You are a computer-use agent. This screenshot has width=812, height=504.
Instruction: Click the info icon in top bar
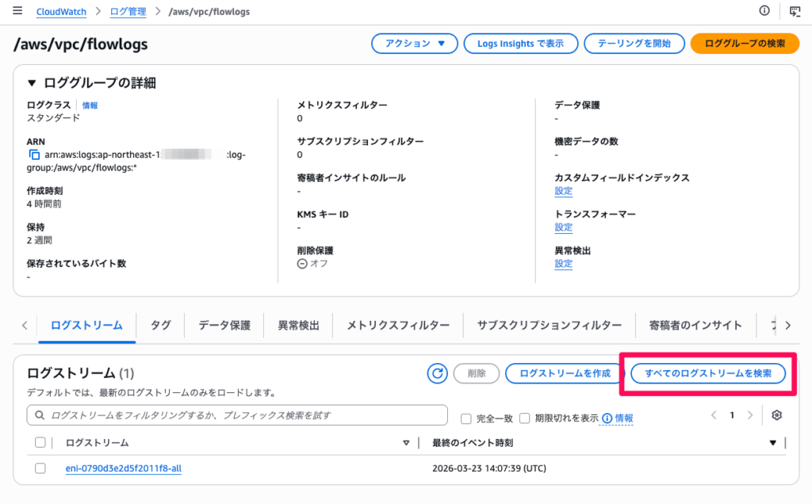(x=764, y=11)
